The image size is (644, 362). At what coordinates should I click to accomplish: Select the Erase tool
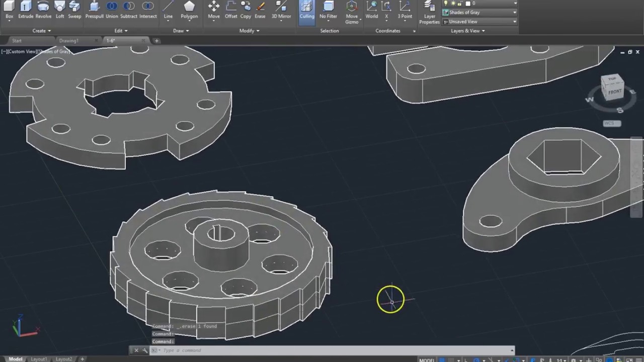(260, 10)
